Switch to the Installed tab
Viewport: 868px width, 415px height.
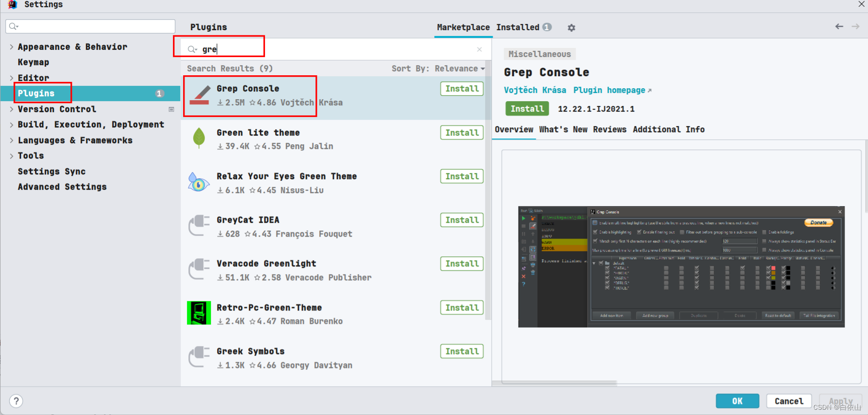point(524,27)
